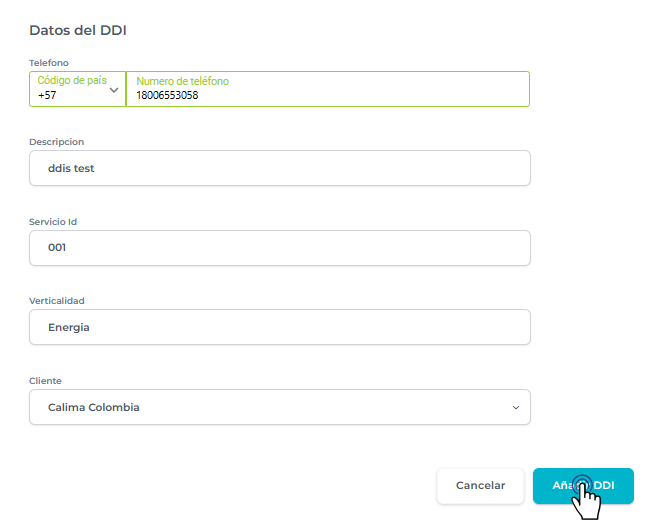655x522 pixels.
Task: Click the Servicio Id label
Action: 52,222
